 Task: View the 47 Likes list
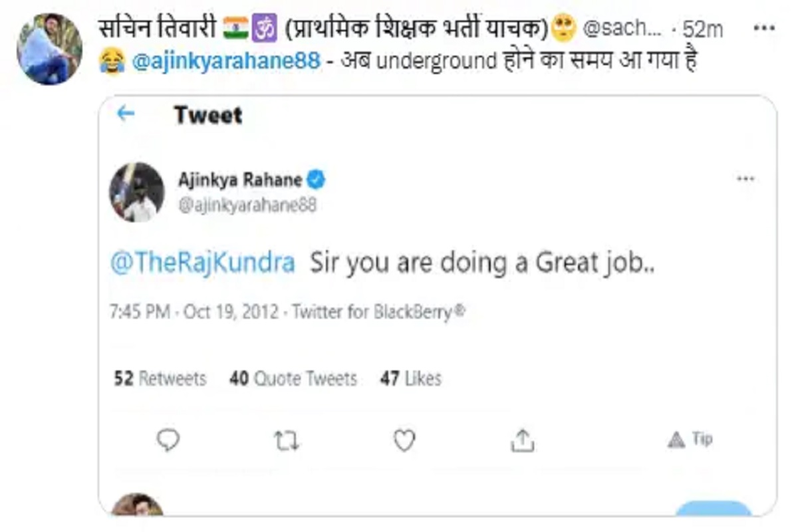click(410, 378)
